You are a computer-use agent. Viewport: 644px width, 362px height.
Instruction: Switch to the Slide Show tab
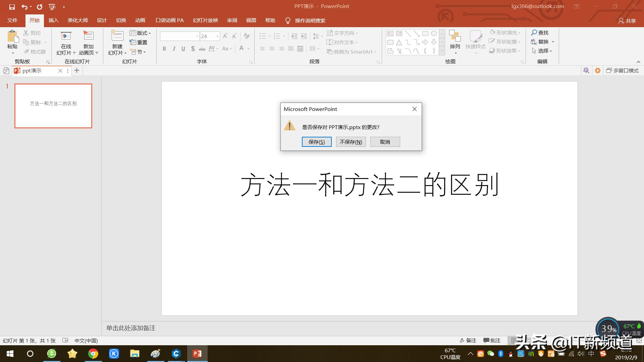pos(205,20)
